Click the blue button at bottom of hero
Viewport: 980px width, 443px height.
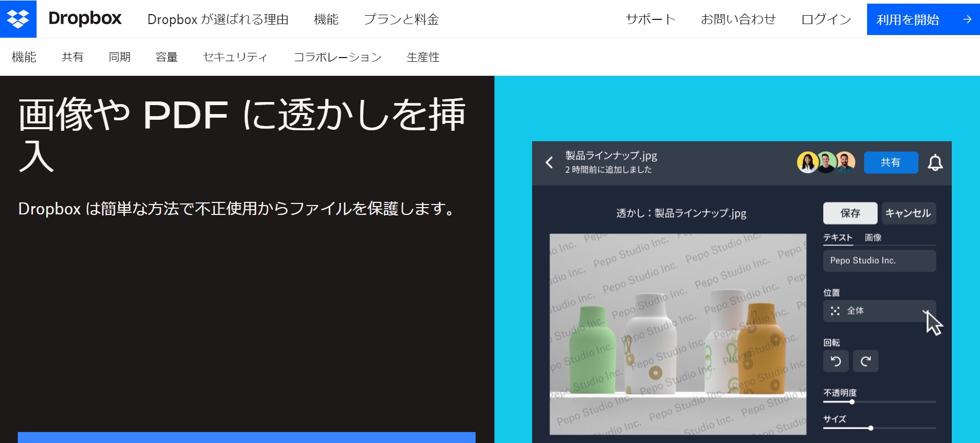pyautogui.click(x=247, y=437)
